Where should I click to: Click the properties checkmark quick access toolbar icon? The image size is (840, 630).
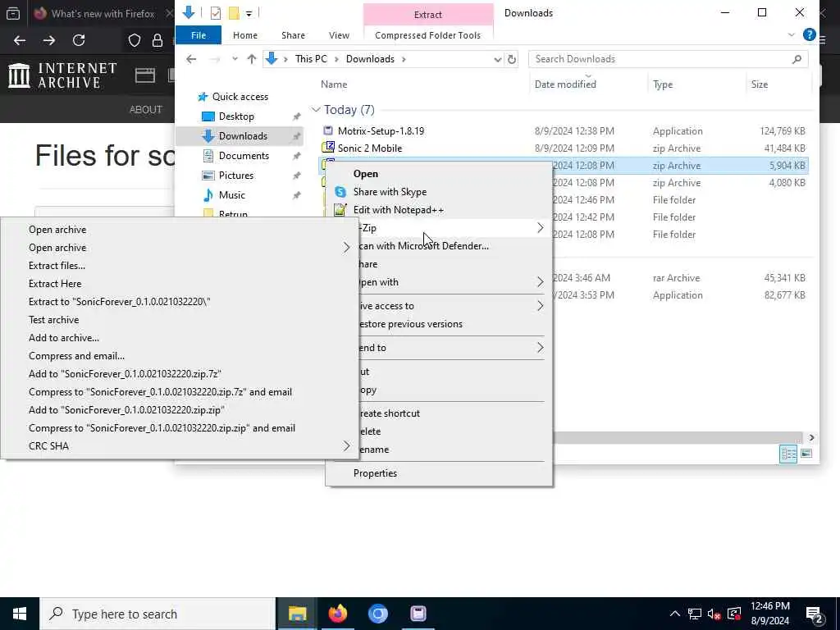216,13
